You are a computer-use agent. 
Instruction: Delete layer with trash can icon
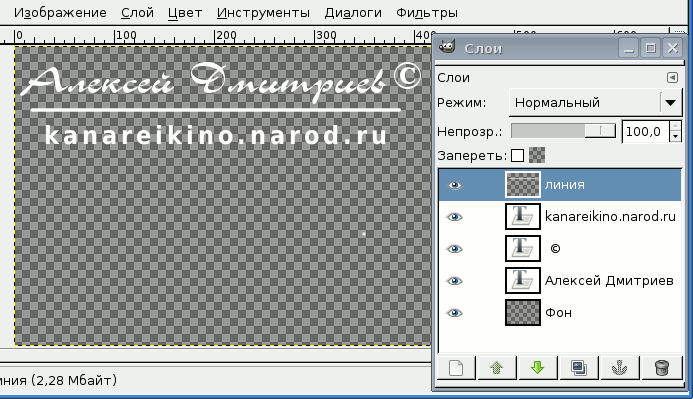661,368
